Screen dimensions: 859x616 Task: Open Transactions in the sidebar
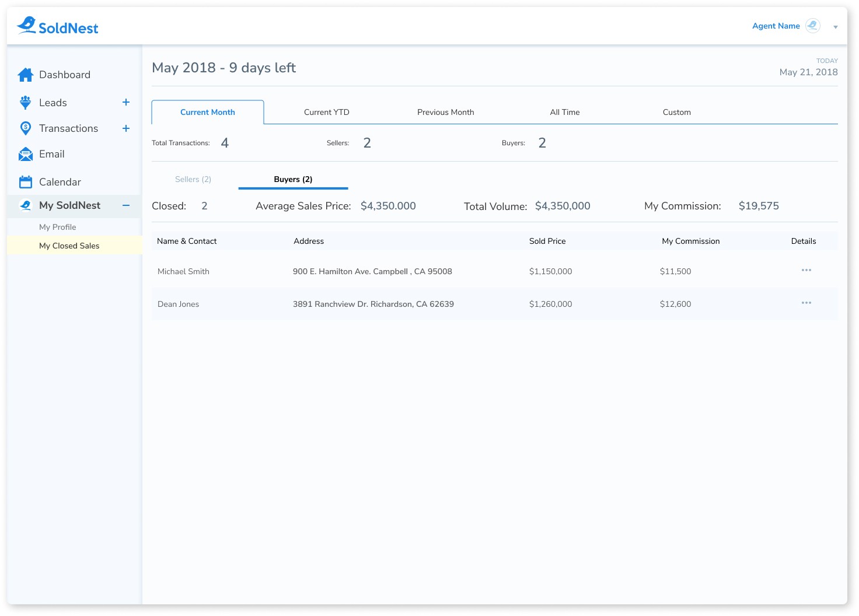(x=69, y=128)
